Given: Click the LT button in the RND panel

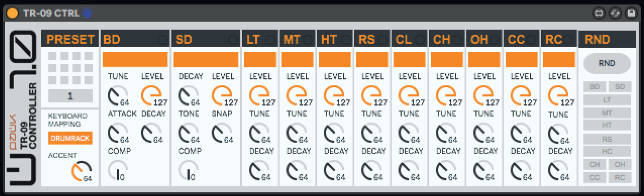Looking at the screenshot, I should (607, 99).
